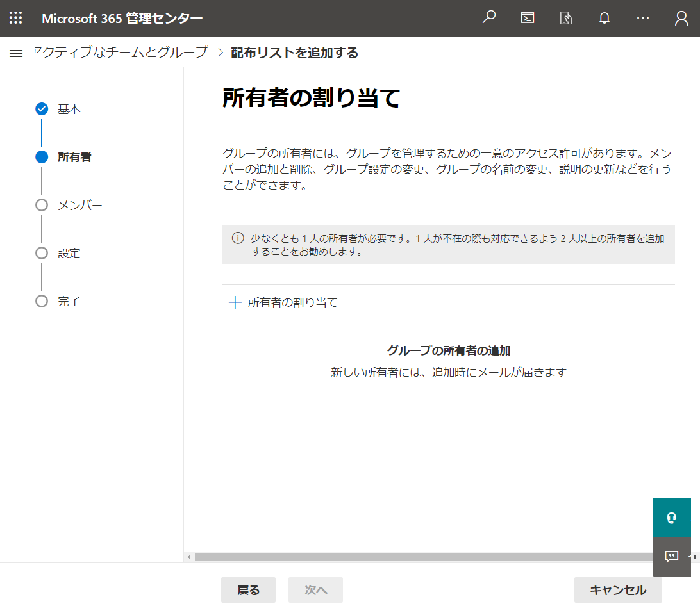Click the 配布リストを追加する breadcrumb text
This screenshot has height=613, width=700.
pos(295,53)
